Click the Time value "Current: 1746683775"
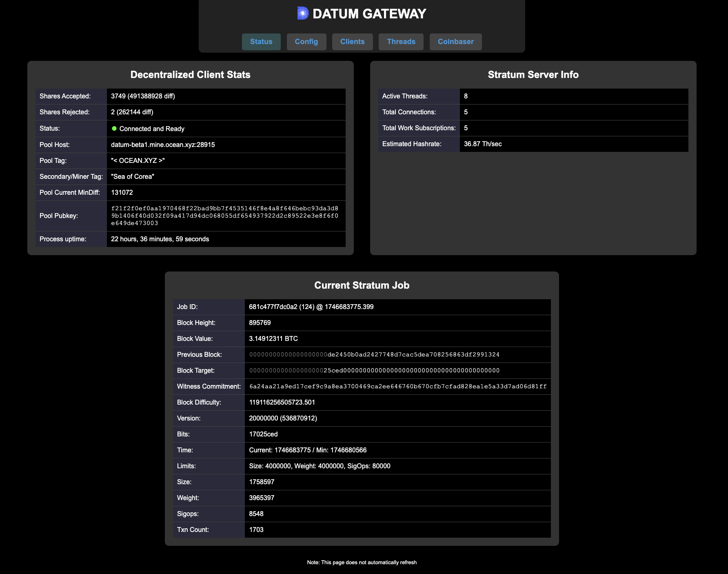Image resolution: width=728 pixels, height=574 pixels. (280, 450)
